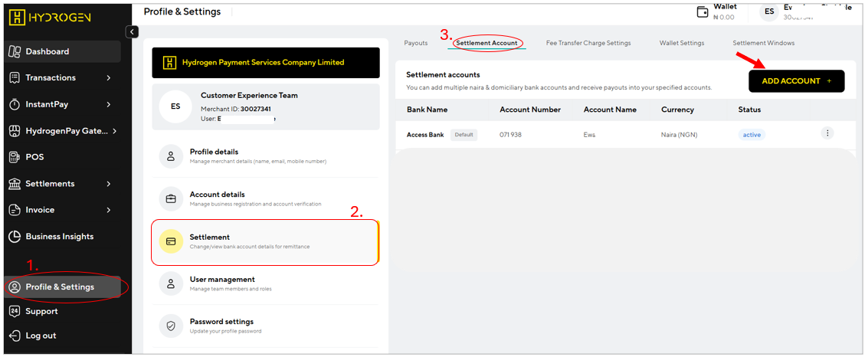Click the InstantPay stopwatch icon
The height and width of the screenshot is (357, 868).
[x=15, y=104]
